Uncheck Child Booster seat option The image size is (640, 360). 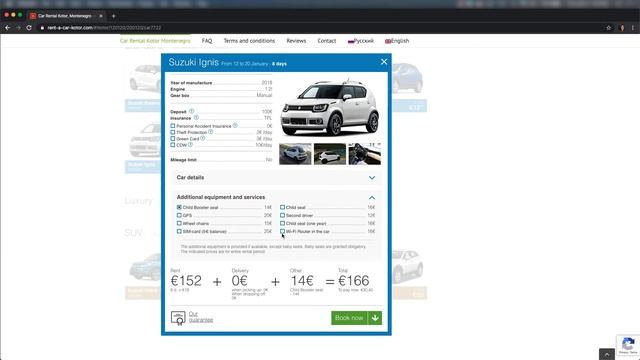(x=179, y=207)
